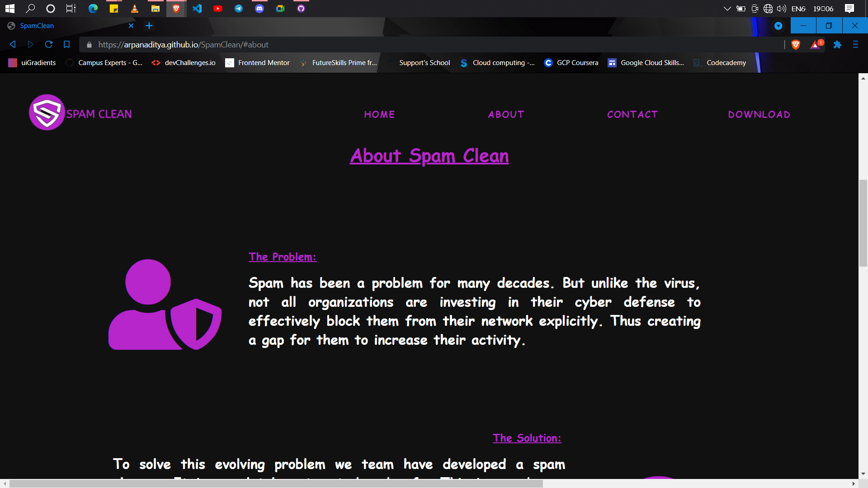Go to the CONTACT nav item

coord(632,114)
